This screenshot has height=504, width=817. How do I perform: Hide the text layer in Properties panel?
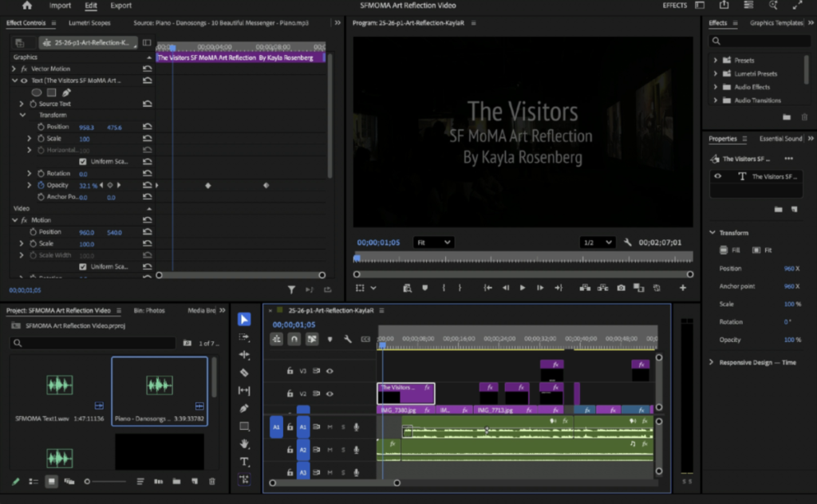pos(718,176)
